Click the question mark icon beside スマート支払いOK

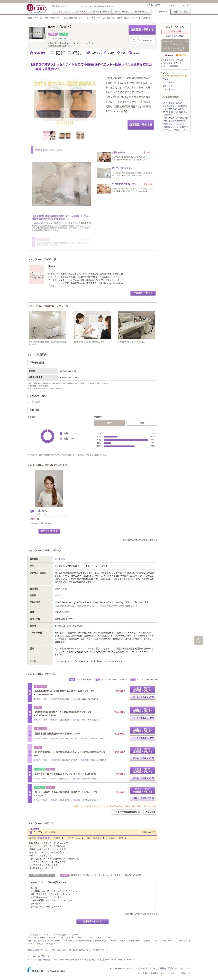coord(70,39)
